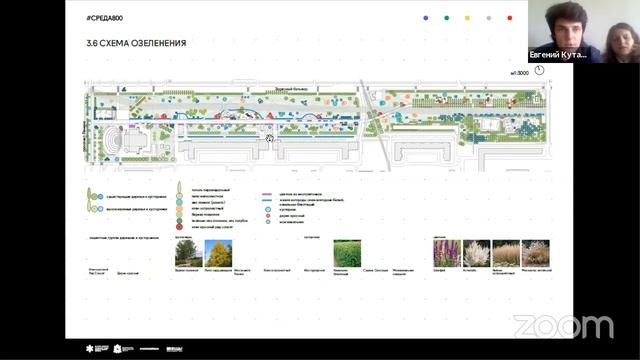The image size is (640, 360).
Task: Click the pinkish miscanthus grass photo thumbnail
Action: point(536,253)
